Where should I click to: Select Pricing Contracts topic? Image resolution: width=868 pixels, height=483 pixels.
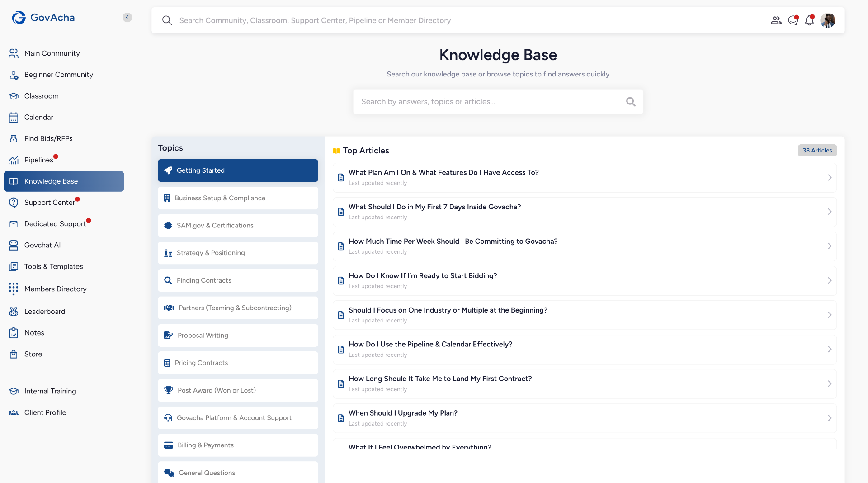pyautogui.click(x=238, y=363)
